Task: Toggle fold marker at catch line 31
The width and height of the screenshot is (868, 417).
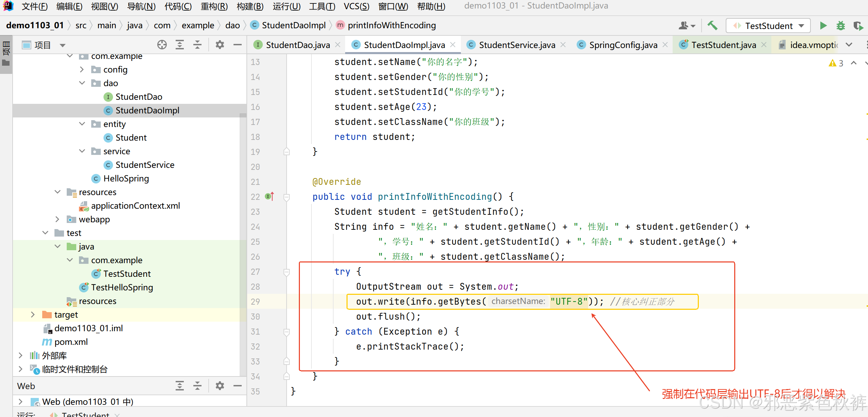Action: point(287,332)
